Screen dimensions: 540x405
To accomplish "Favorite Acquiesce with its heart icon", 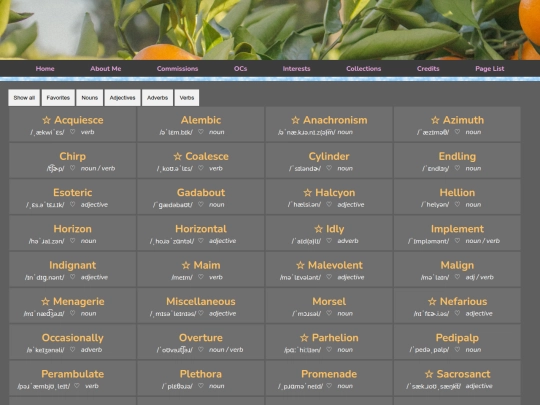I will 72,132.
